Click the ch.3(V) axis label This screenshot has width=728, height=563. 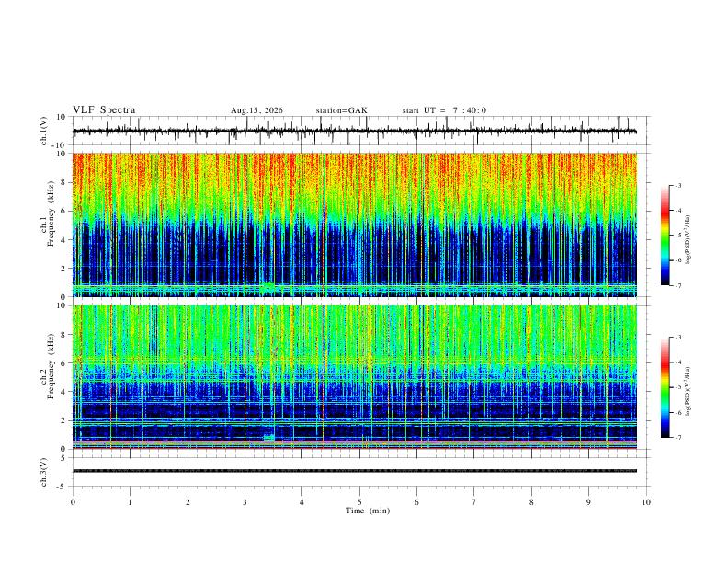(44, 473)
